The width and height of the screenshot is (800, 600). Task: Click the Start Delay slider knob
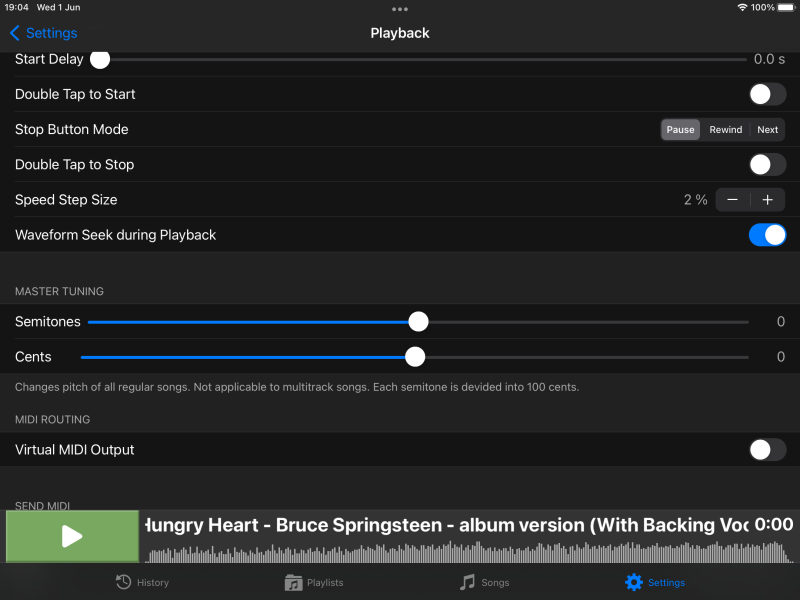[100, 60]
